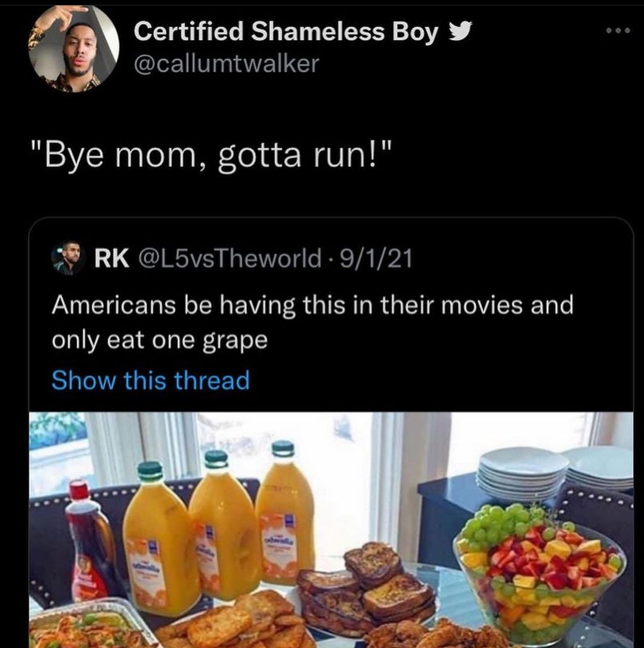Viewport: 644px width, 648px height.
Task: Open the quoted tweet text about Americans
Action: point(312,322)
